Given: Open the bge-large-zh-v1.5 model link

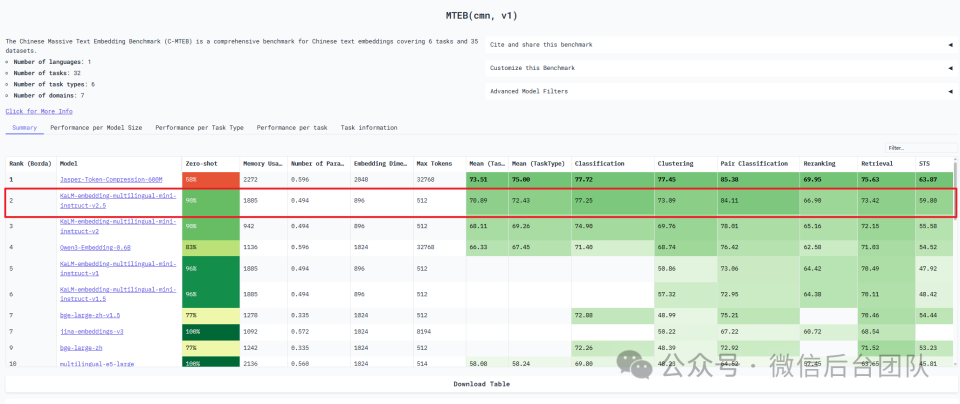Looking at the screenshot, I should [90, 315].
